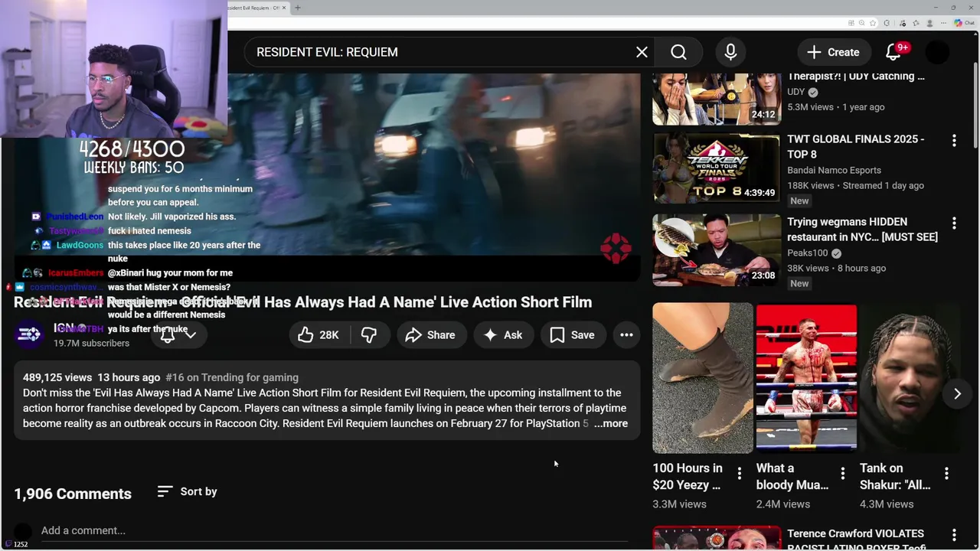Open the account avatar menu

tap(938, 52)
